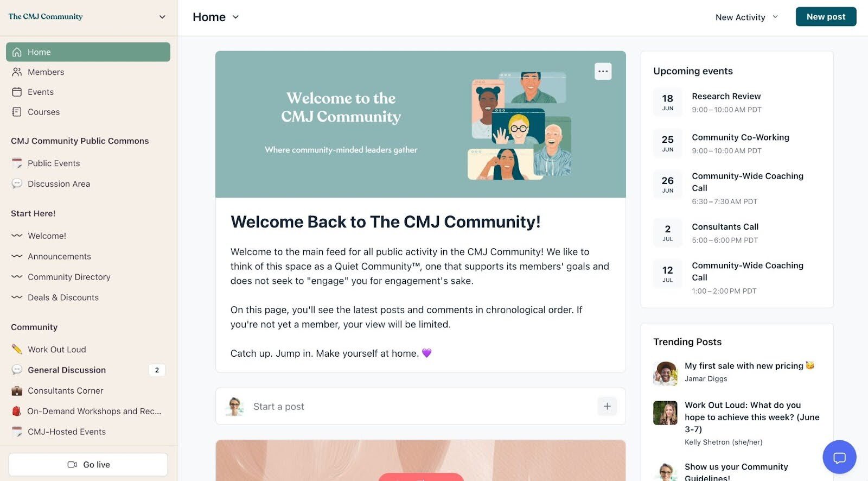Click the Start a post field
The image size is (868, 481).
click(420, 406)
